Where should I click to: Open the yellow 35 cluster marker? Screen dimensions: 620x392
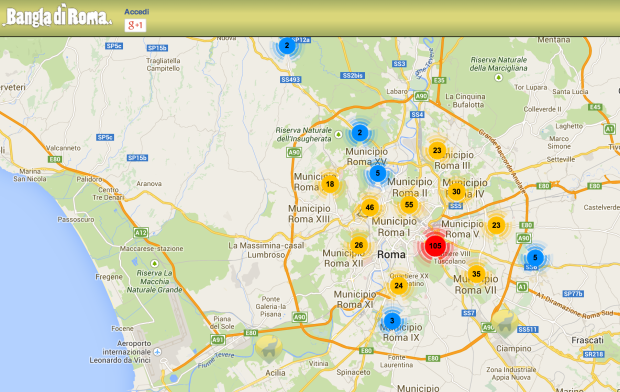tap(476, 274)
